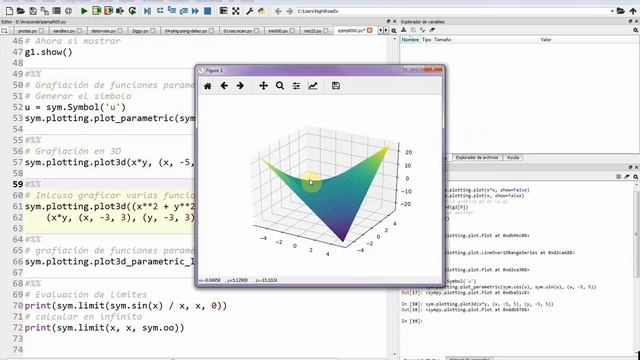Run until the current function returns

[x=184, y=11]
